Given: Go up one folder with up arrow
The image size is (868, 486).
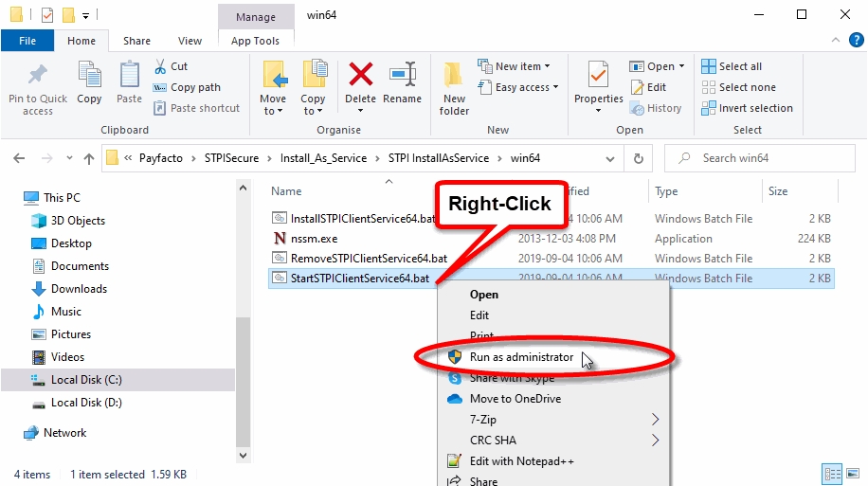Looking at the screenshot, I should 89,158.
